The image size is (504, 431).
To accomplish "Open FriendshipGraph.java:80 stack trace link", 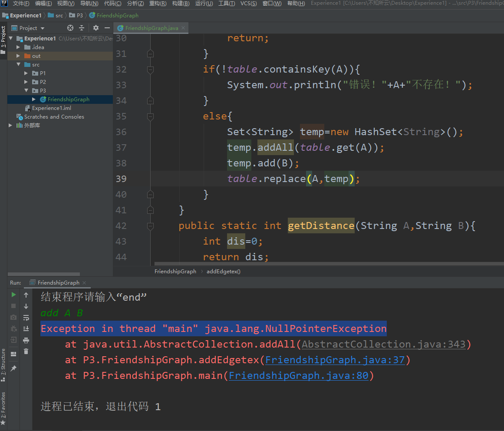I will 298,376.
